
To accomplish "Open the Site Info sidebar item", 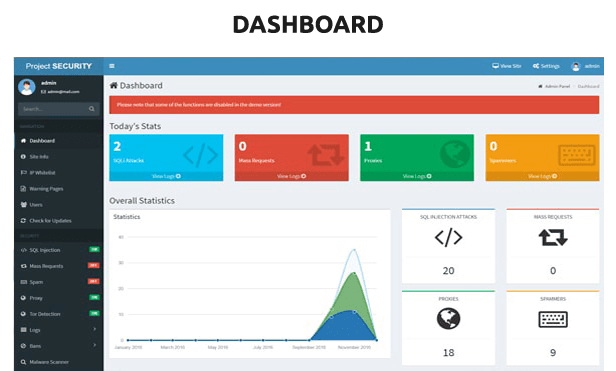I will [59, 156].
